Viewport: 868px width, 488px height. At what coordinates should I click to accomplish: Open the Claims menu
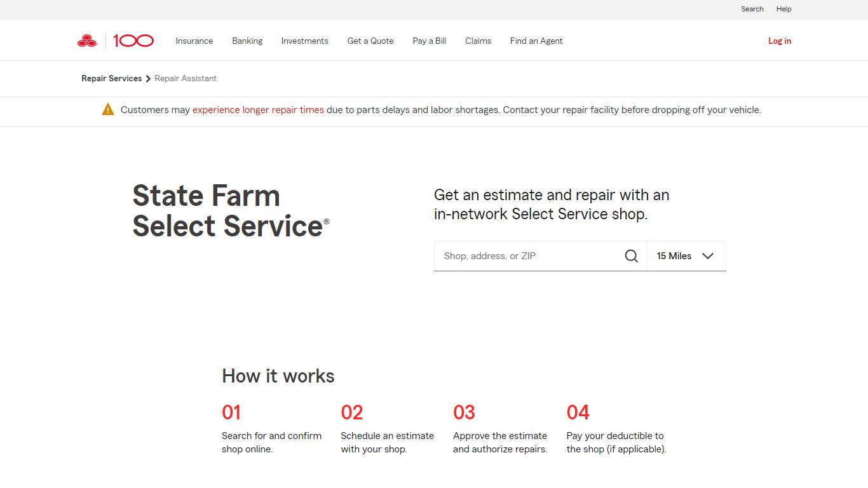(x=478, y=41)
